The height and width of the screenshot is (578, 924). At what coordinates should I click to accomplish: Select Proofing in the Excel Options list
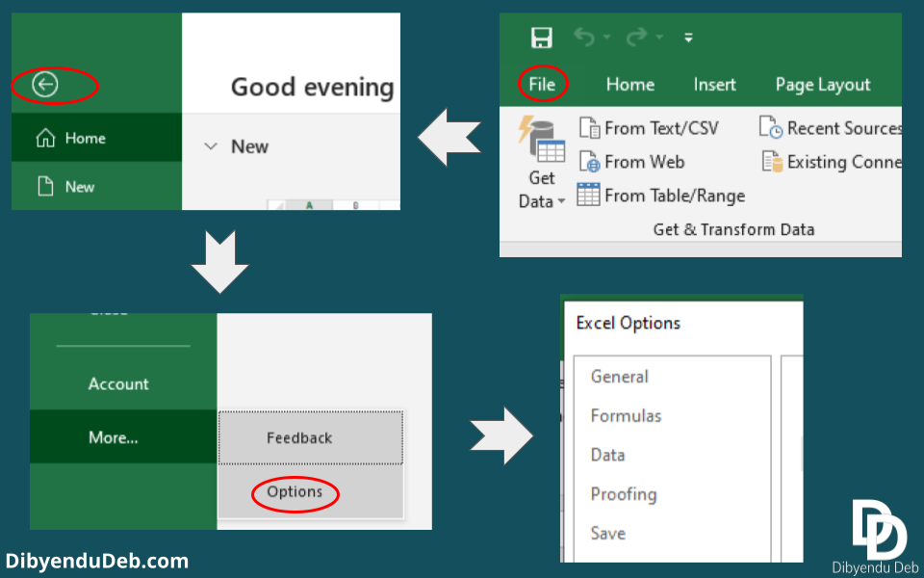click(624, 493)
